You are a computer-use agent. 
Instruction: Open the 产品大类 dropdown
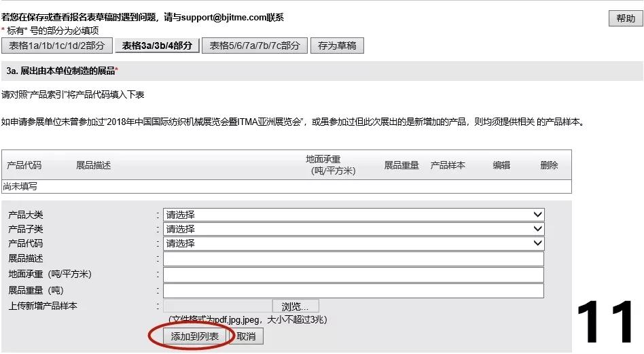pos(353,215)
